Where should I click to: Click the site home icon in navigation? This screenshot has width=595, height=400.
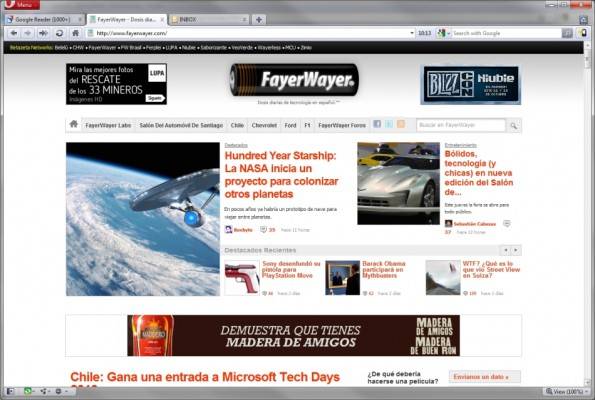[74, 124]
